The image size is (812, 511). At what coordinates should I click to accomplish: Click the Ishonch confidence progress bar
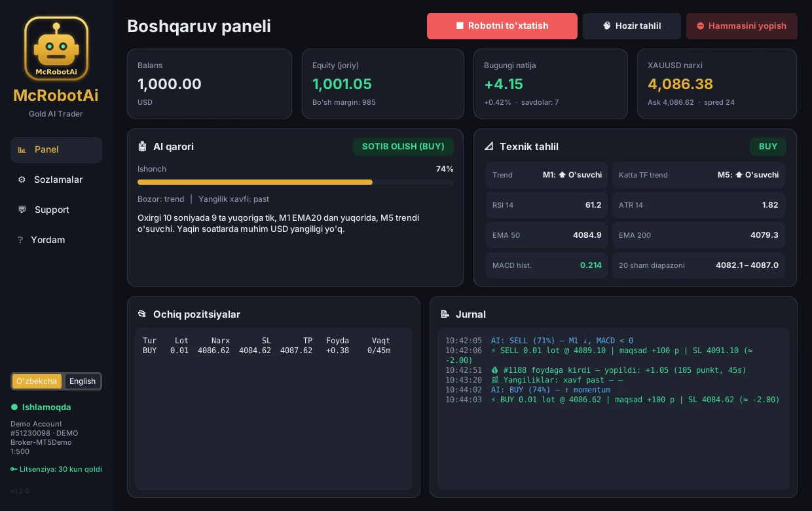tap(295, 182)
